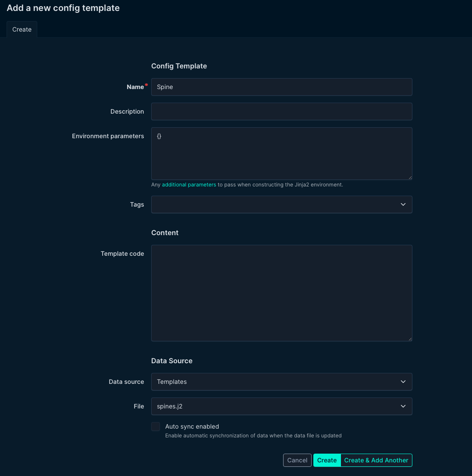Click the File dropdown chevron icon
The width and height of the screenshot is (472, 476).
(403, 406)
